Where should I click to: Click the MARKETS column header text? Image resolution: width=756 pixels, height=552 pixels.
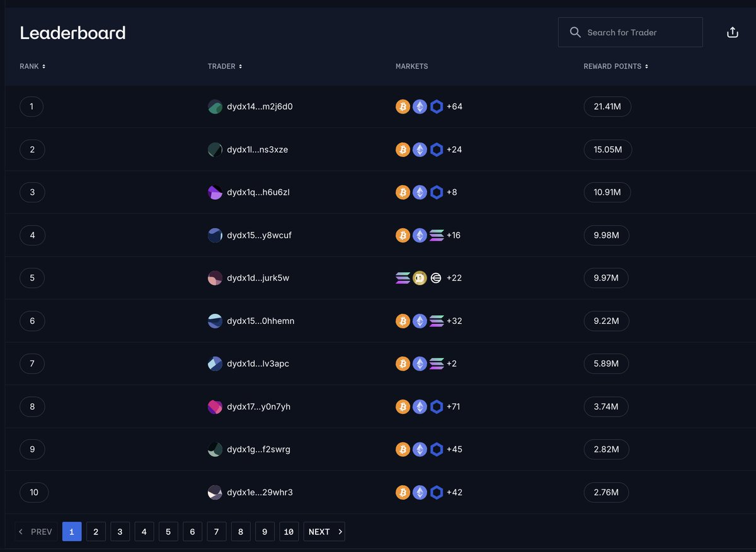pos(412,66)
